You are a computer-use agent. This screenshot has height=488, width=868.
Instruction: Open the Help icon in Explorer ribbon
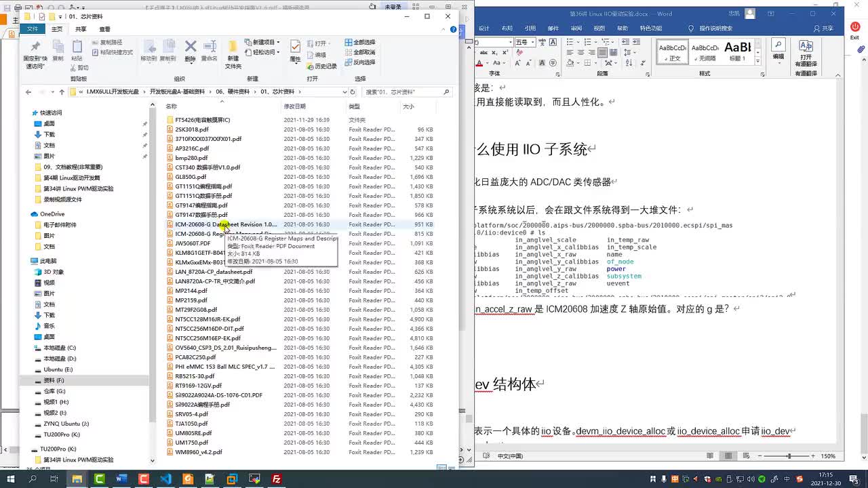pos(454,29)
